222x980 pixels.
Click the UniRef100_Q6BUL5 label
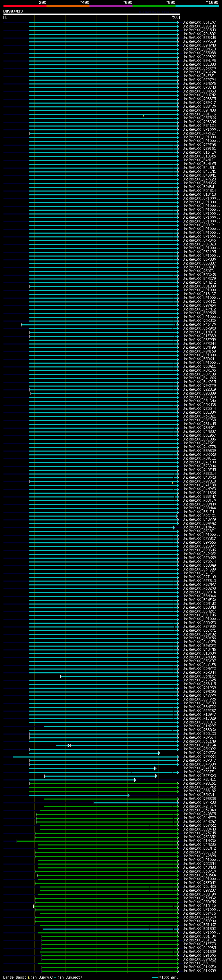tap(199, 684)
